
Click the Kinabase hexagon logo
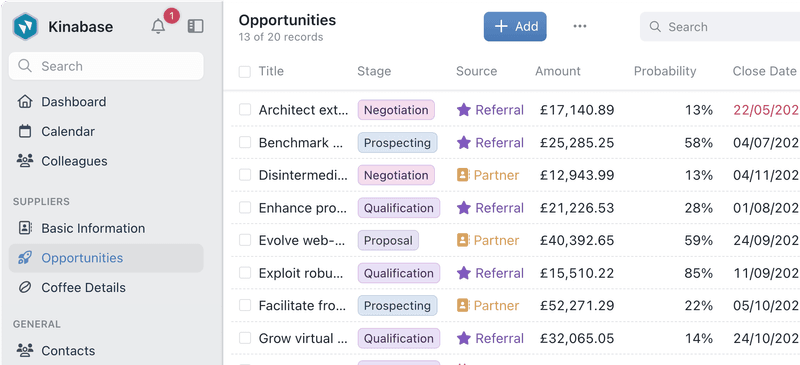(x=26, y=27)
